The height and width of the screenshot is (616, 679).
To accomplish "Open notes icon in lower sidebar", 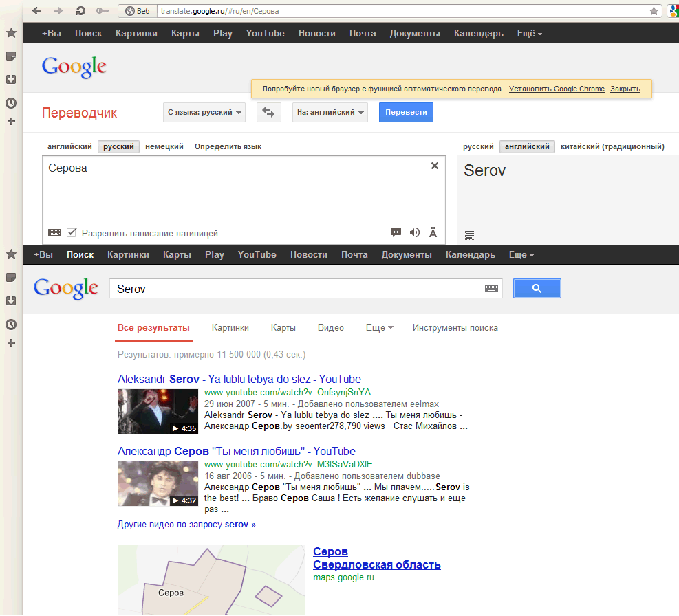I will pos(11,278).
